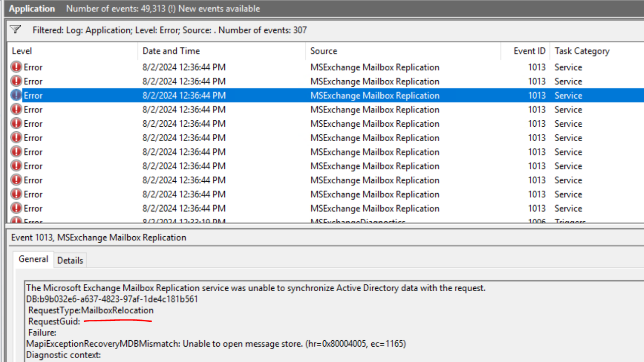The height and width of the screenshot is (362, 644).
Task: Click the DB:b9b032e6 GUID line
Action: coord(112,299)
